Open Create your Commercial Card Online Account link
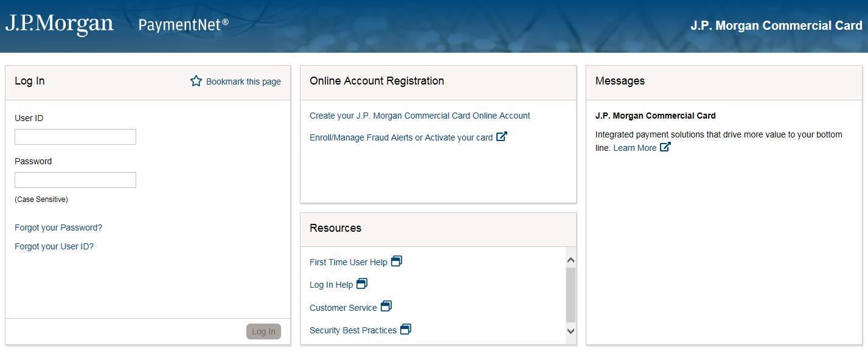868x354 pixels. (420, 116)
